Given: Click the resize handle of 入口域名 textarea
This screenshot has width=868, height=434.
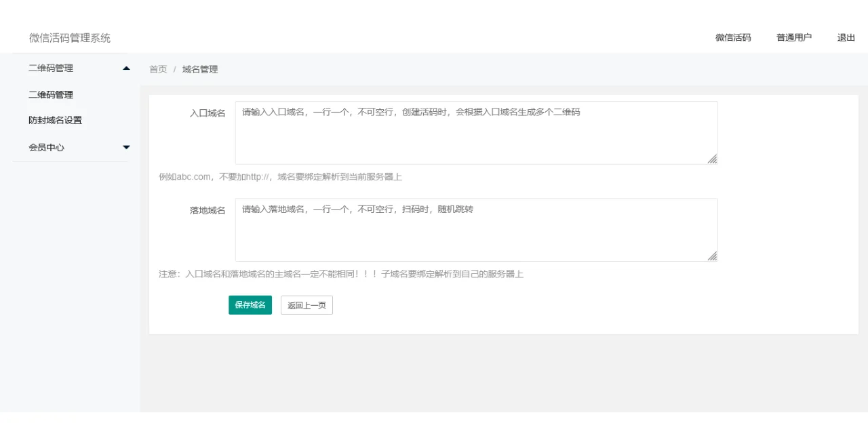Looking at the screenshot, I should 712,159.
